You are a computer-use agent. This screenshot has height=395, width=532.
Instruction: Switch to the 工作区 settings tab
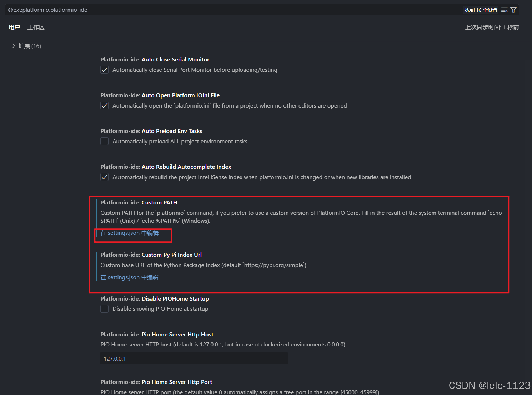point(36,28)
